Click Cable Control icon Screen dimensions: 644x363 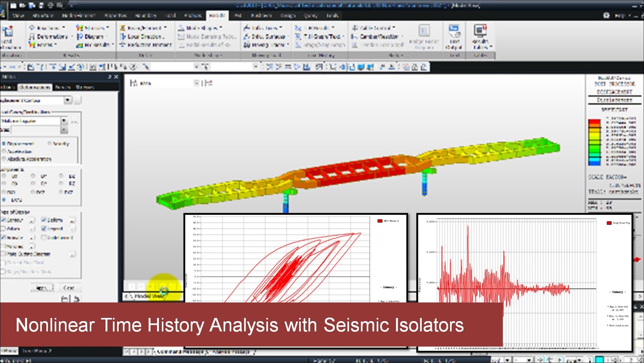pyautogui.click(x=373, y=28)
